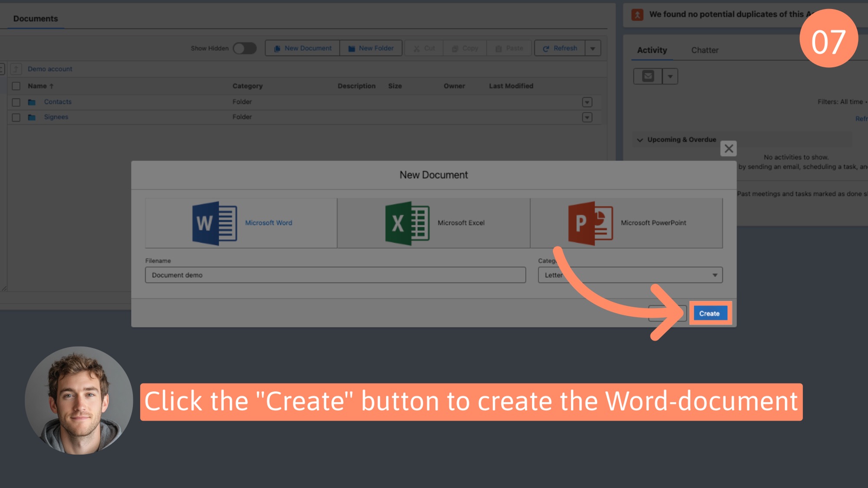This screenshot has height=488, width=868.
Task: Click the Size column header
Action: pyautogui.click(x=395, y=86)
